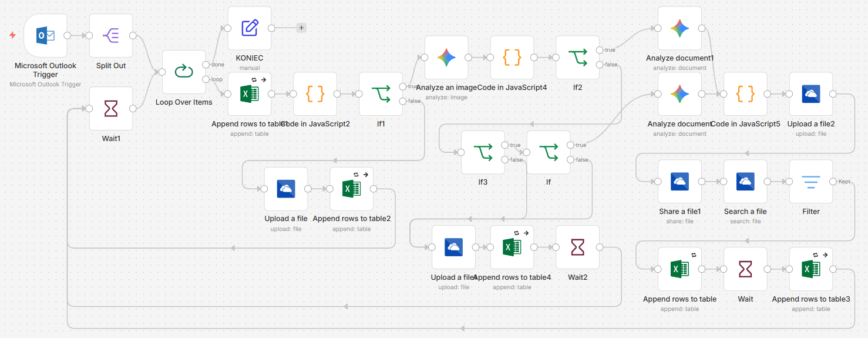This screenshot has width=868, height=338.
Task: Open the Loop Over Items node
Action: tap(184, 72)
